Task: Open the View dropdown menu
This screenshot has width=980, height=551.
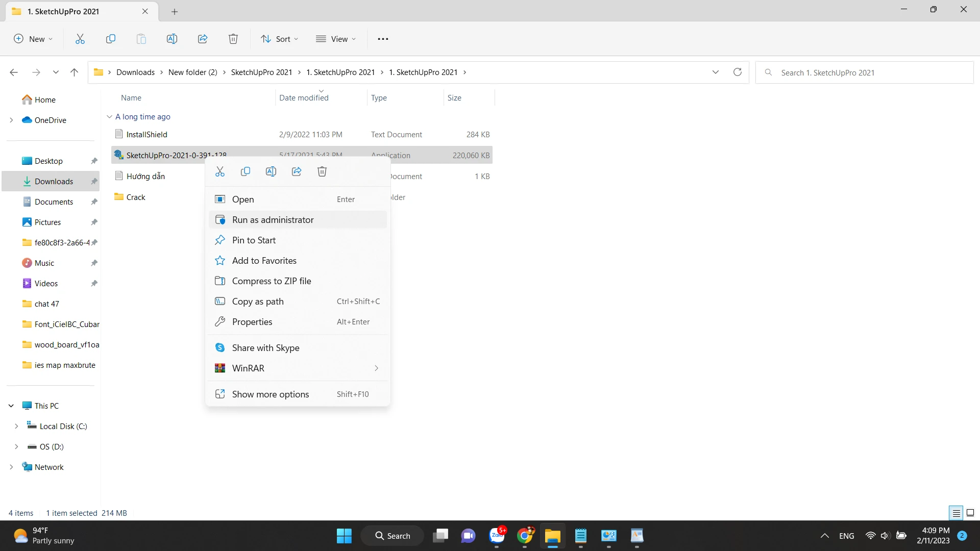Action: 336,39
